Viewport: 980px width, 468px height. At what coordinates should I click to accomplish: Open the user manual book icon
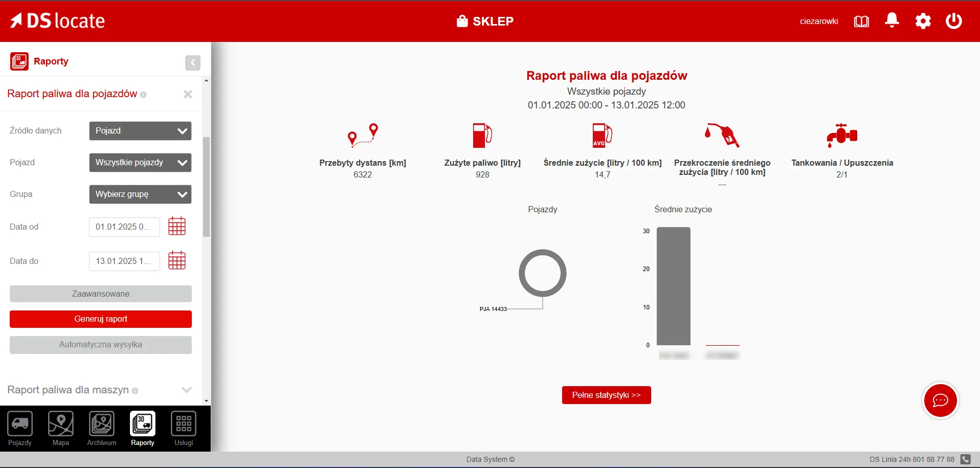[861, 21]
